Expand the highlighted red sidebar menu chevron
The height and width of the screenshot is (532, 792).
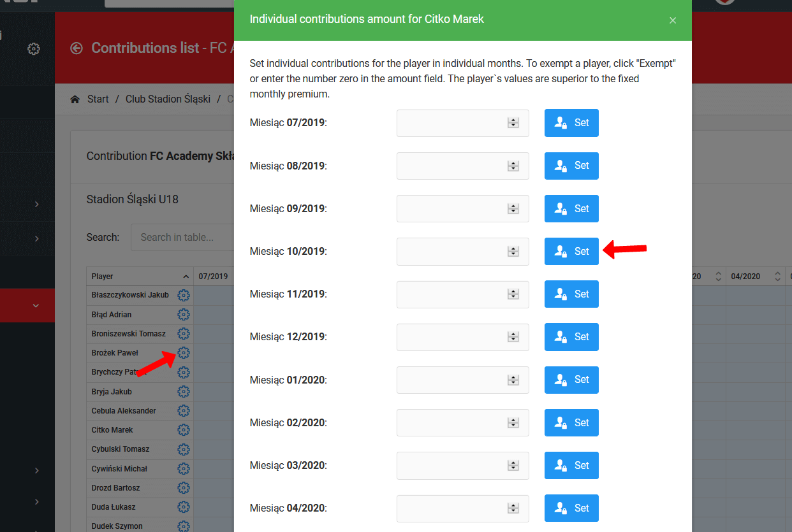tap(36, 306)
